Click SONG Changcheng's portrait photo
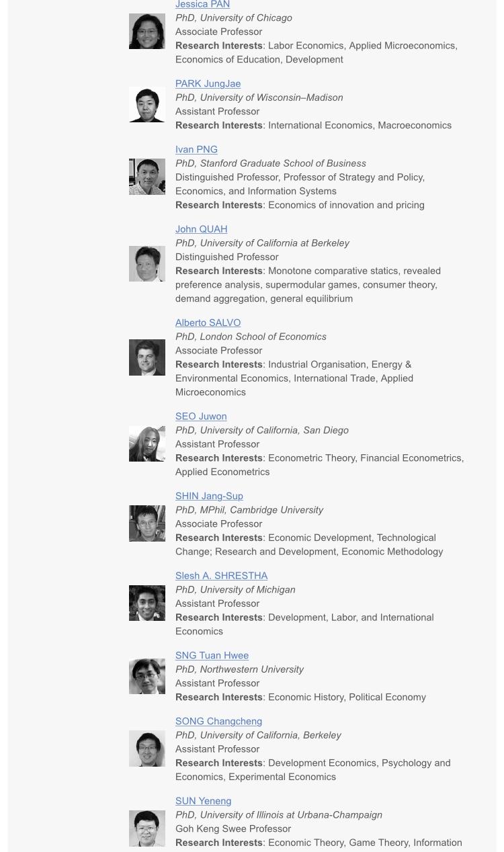Viewport: 504px width, 852px height. (147, 749)
